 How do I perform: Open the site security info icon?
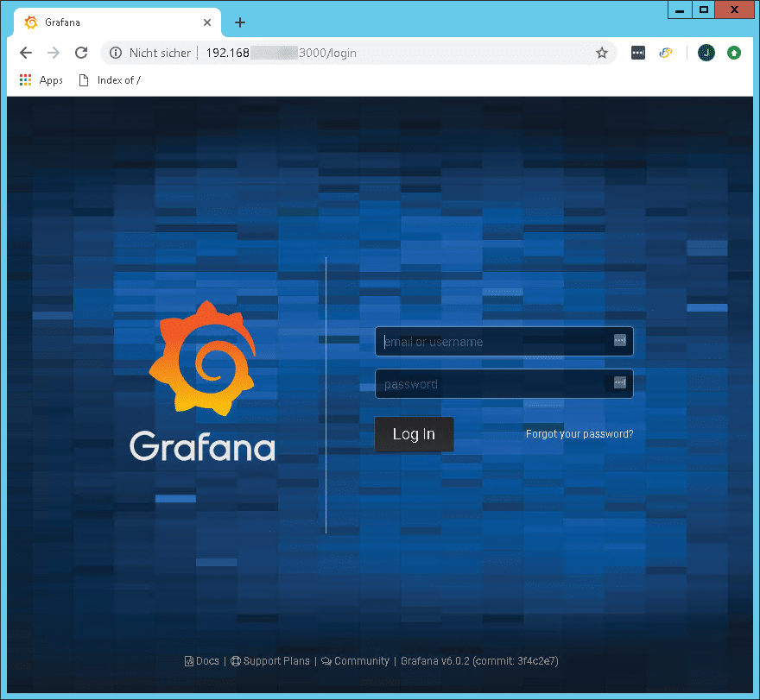[x=116, y=53]
